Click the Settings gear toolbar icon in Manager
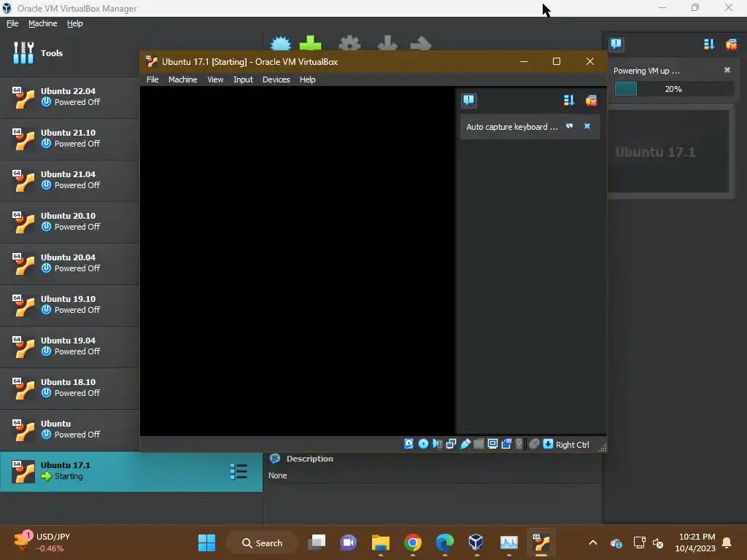Image resolution: width=747 pixels, height=560 pixels. pos(349,44)
